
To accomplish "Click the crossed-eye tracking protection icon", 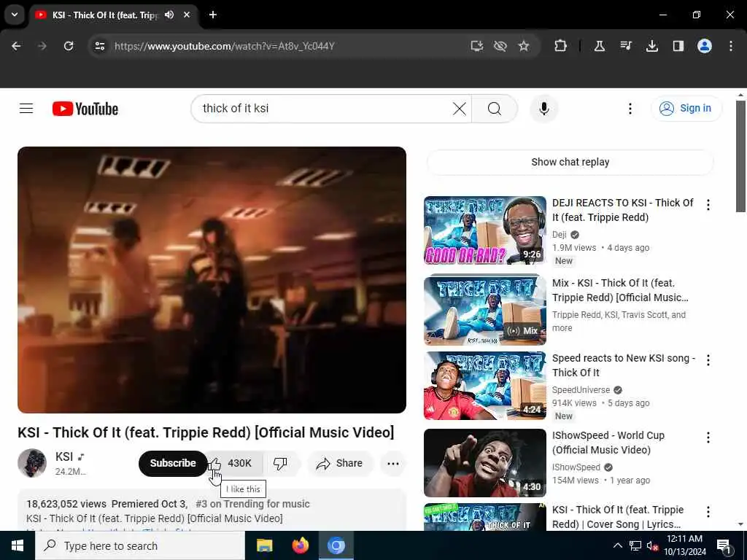I will (x=500, y=46).
